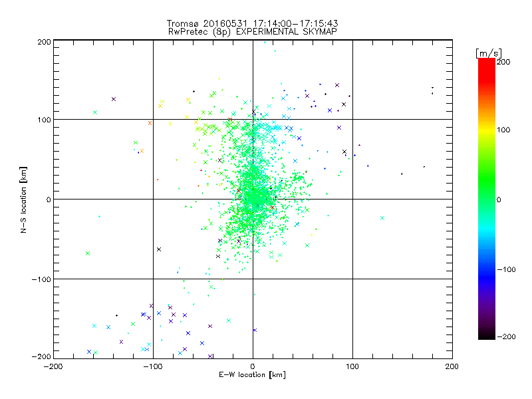Pick the green band of the colorbar

coord(487,180)
